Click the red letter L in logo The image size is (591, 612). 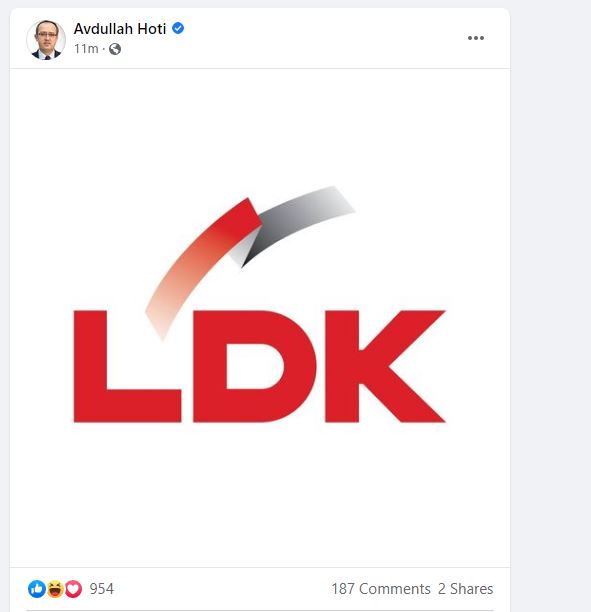127,366
